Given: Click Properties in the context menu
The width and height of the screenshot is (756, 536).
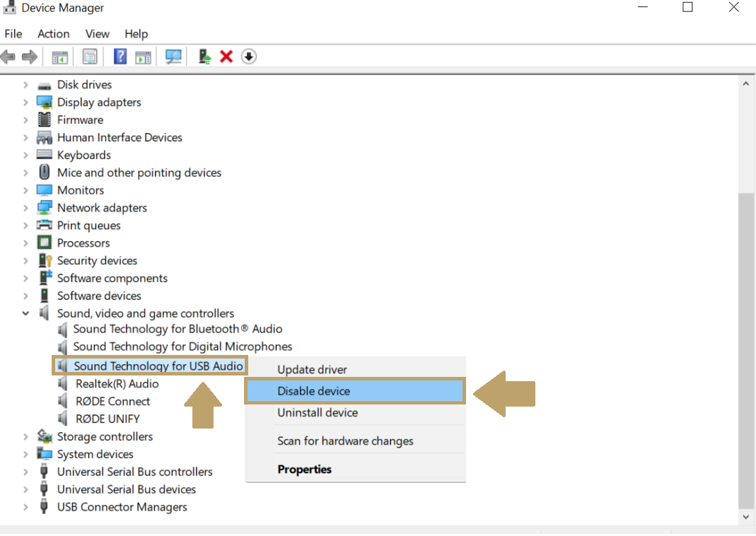Looking at the screenshot, I should (x=304, y=469).
